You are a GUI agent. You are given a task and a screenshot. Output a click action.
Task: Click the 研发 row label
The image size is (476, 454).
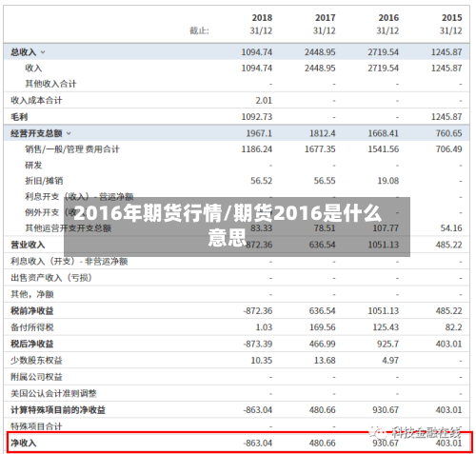click(33, 165)
